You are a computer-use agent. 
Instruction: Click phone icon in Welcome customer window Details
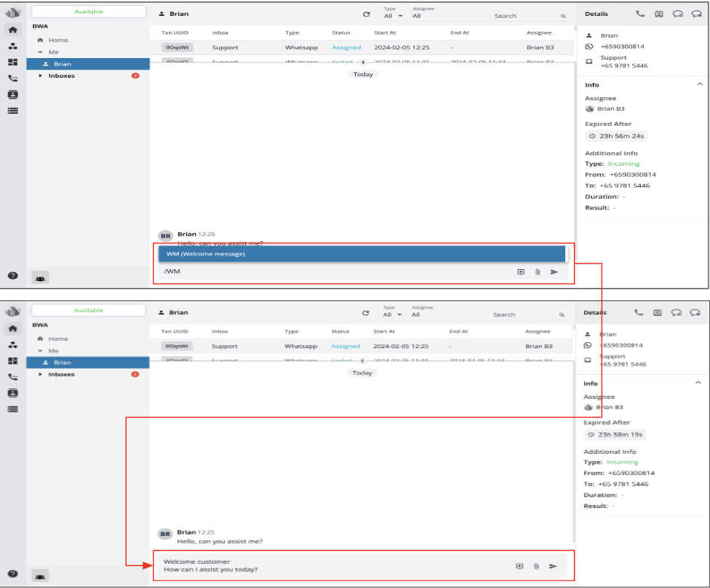pos(638,313)
